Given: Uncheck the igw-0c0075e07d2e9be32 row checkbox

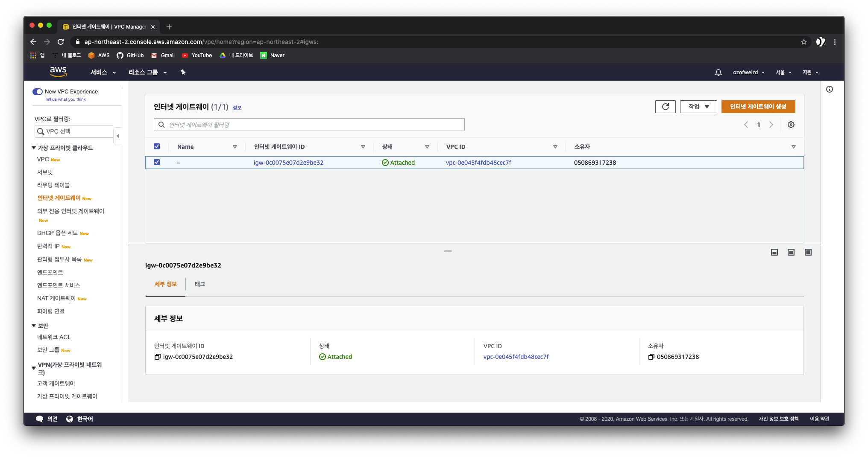Looking at the screenshot, I should click(157, 162).
